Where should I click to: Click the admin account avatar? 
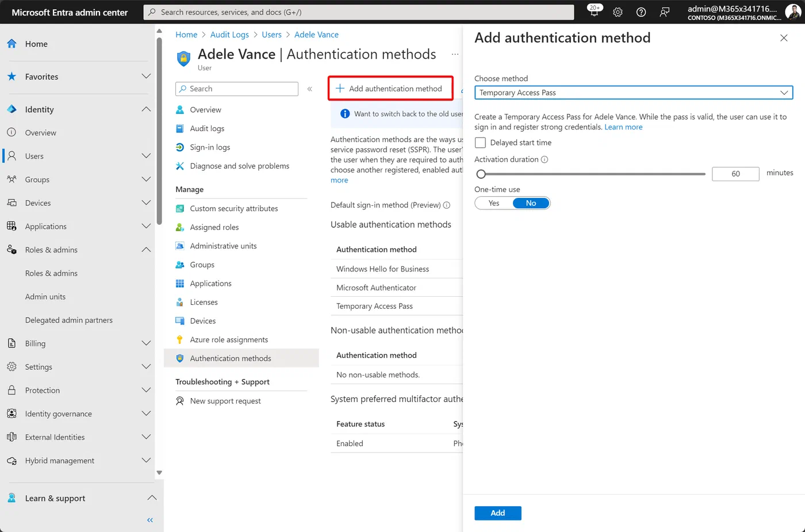point(793,12)
